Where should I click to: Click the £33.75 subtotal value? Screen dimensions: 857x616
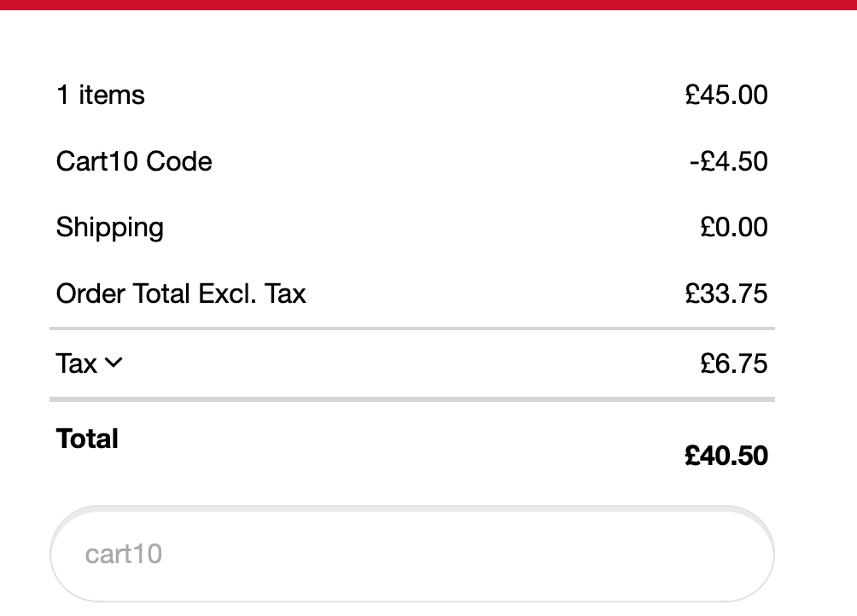726,293
